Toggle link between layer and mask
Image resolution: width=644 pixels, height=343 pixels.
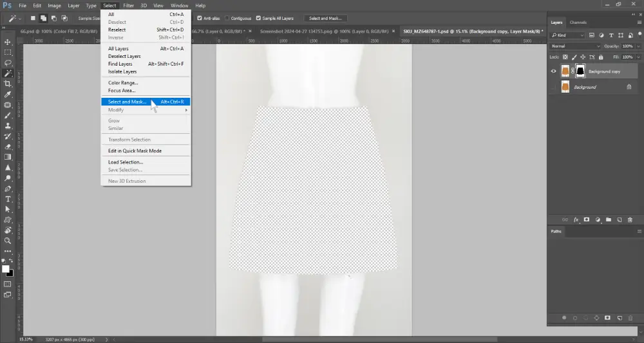point(573,71)
